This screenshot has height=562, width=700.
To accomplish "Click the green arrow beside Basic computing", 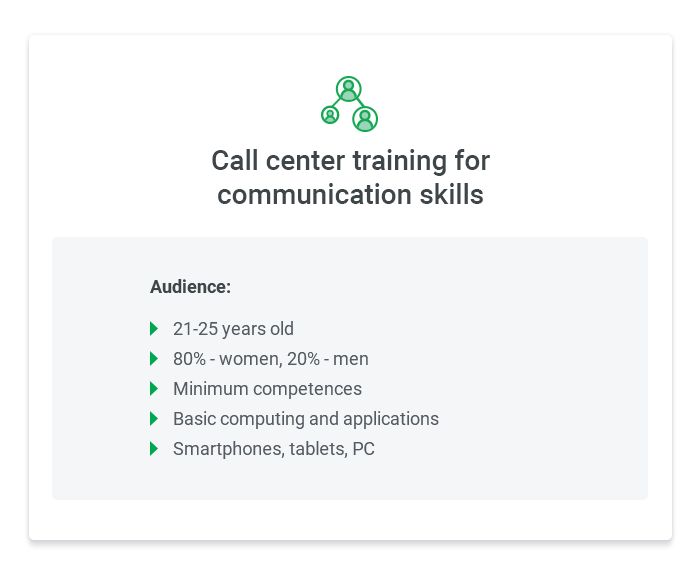I will [x=154, y=419].
